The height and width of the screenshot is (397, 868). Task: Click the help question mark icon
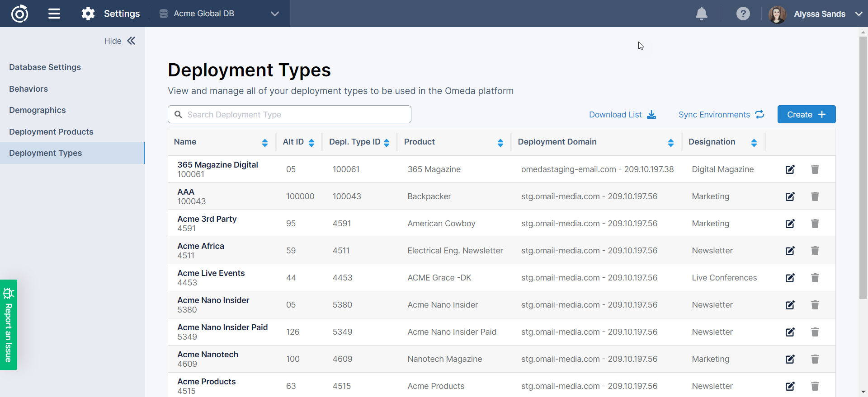[x=743, y=14]
